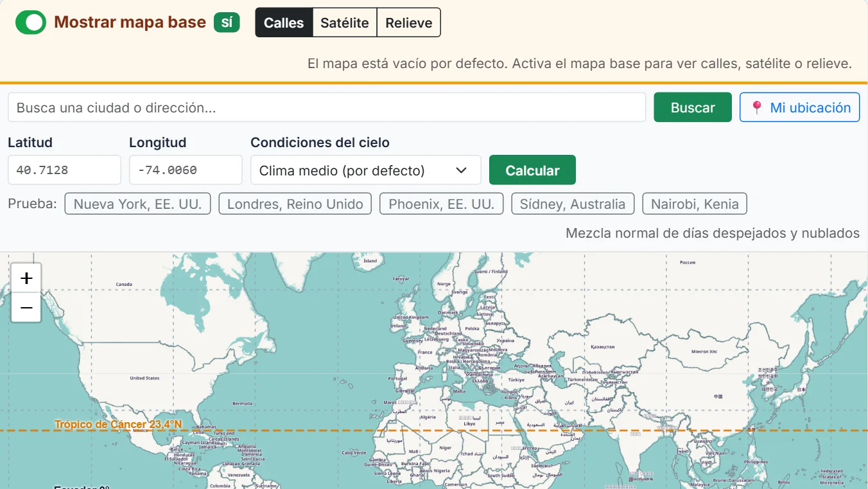Screen dimensions: 868x489
Task: Switch to Satélite map style
Action: pos(345,22)
